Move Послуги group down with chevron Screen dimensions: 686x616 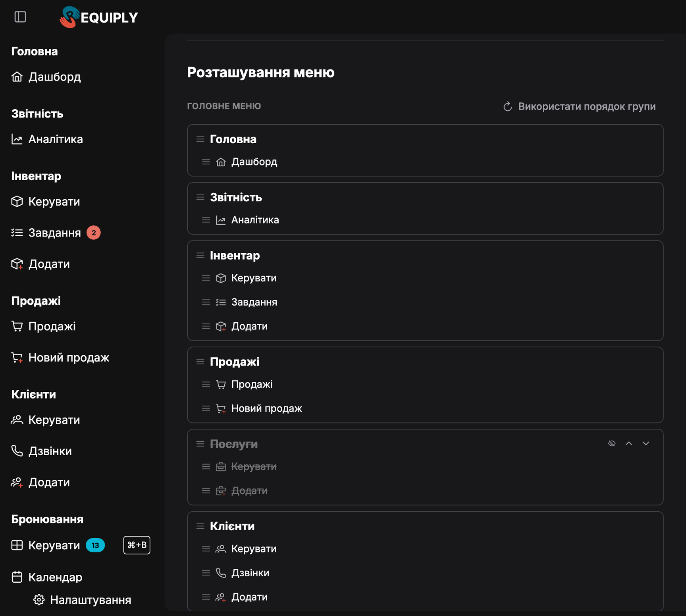point(646,443)
